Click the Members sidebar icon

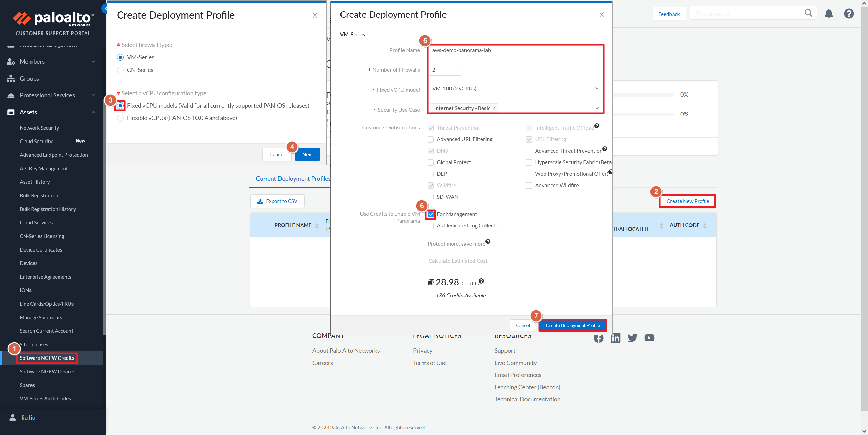pyautogui.click(x=11, y=62)
